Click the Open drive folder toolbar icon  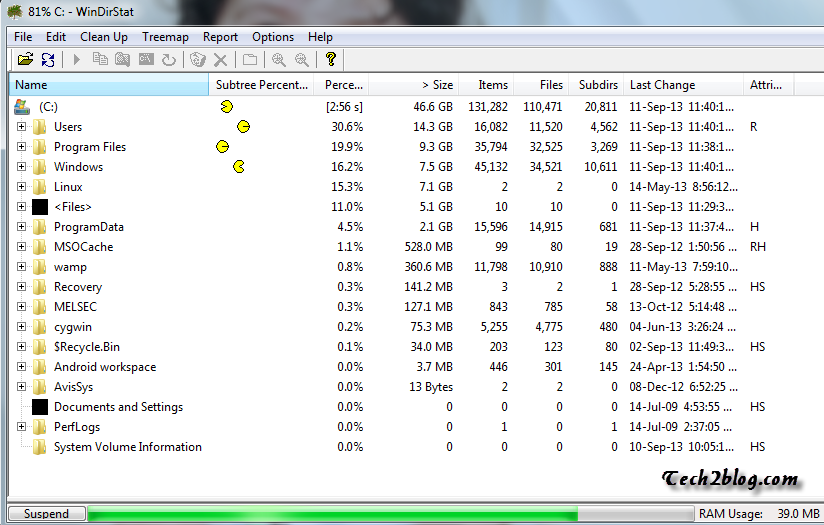pyautogui.click(x=25, y=59)
